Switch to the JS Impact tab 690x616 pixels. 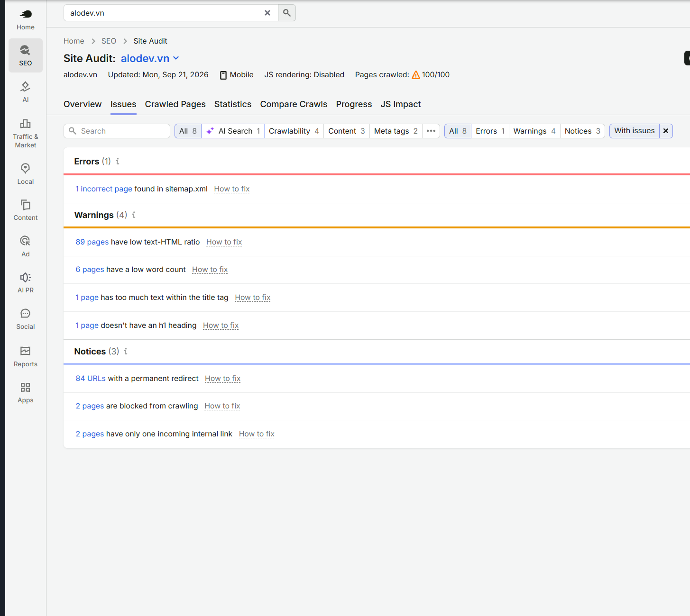click(401, 104)
